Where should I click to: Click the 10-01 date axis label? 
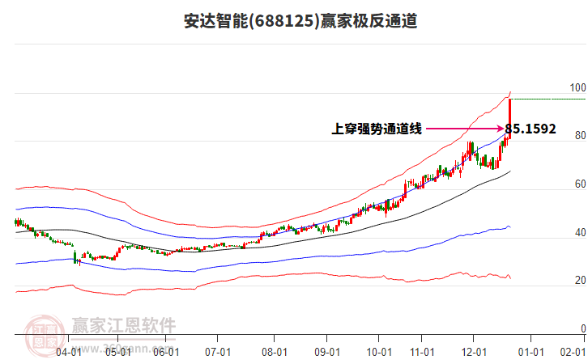(x=379, y=352)
